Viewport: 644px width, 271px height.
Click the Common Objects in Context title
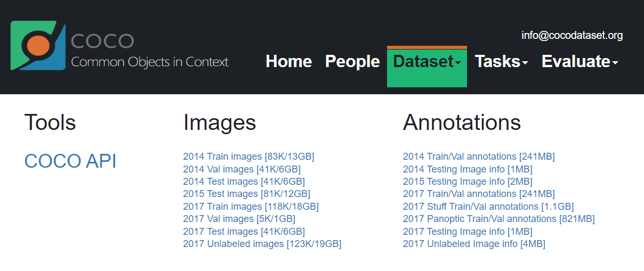click(x=150, y=62)
